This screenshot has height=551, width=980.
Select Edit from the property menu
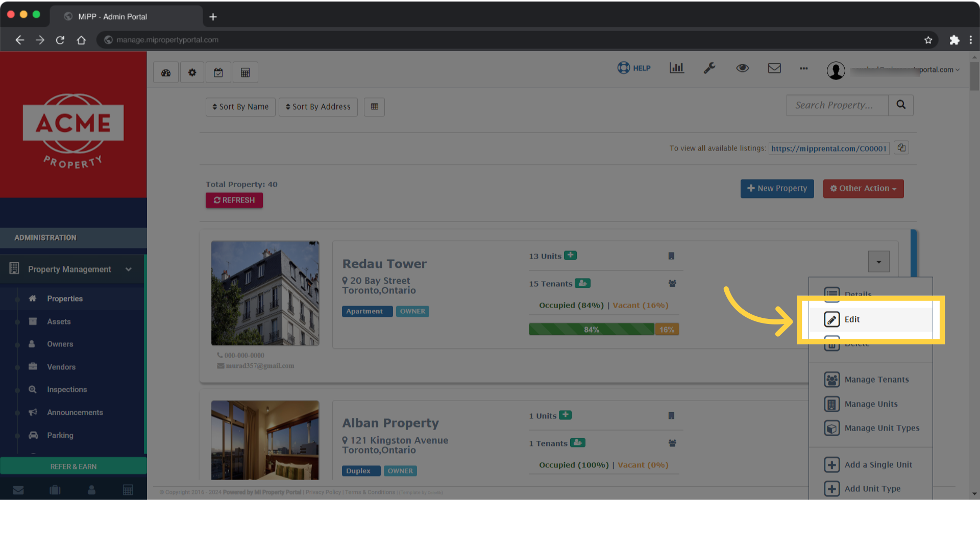point(871,319)
